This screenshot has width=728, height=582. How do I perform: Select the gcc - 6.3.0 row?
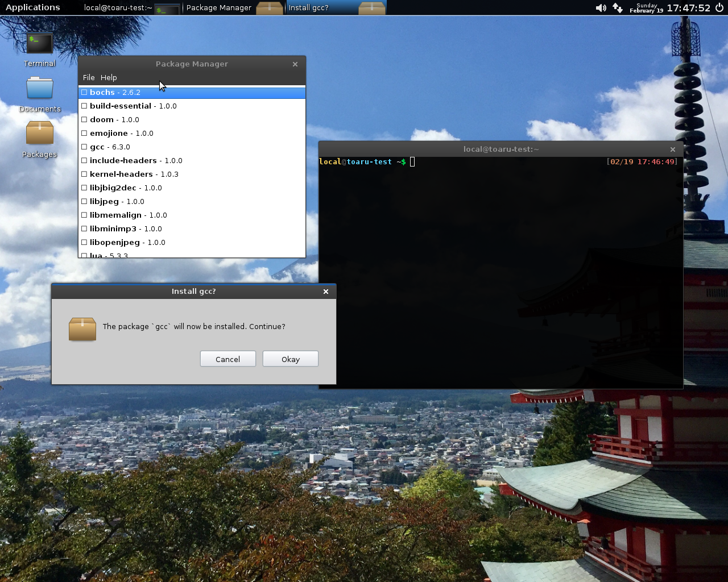tap(192, 147)
